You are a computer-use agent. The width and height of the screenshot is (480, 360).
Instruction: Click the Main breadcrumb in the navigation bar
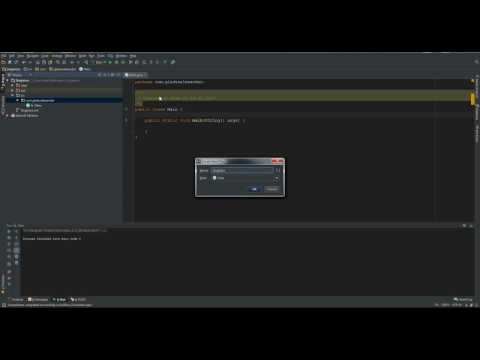tap(85, 69)
